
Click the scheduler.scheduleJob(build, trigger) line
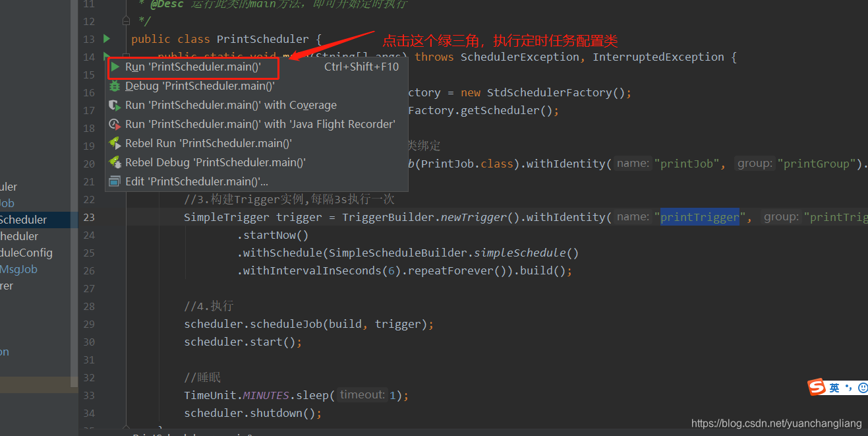309,324
